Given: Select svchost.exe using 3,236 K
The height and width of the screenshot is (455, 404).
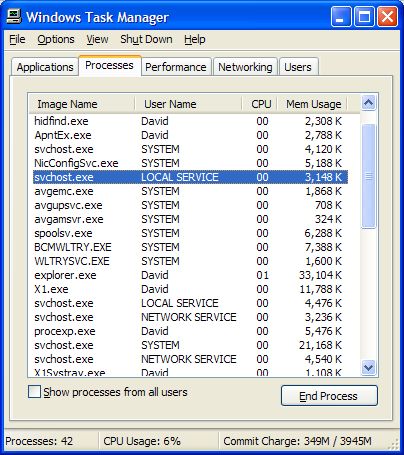Looking at the screenshot, I should tap(190, 317).
